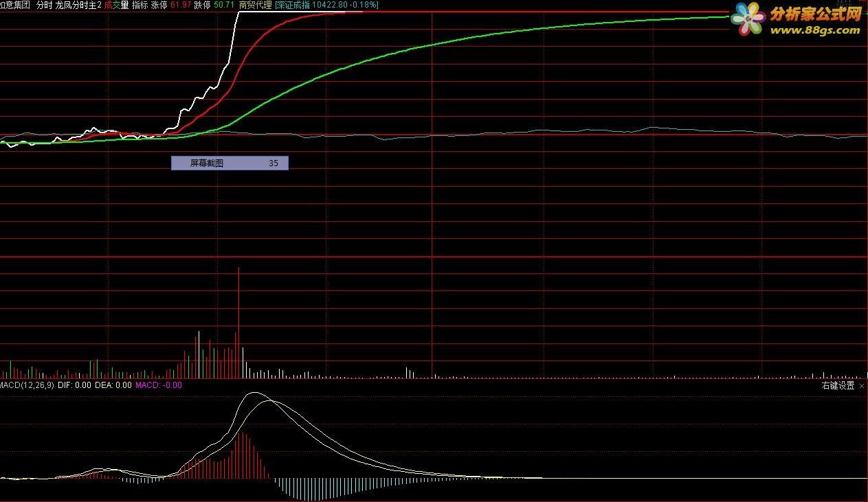
Task: Click the 成交量 label in header
Action: coord(116,5)
